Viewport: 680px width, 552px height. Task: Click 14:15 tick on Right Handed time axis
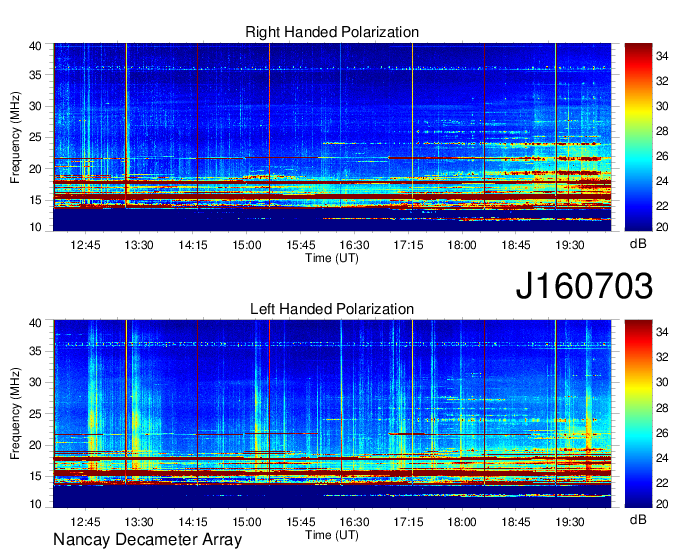193,245
